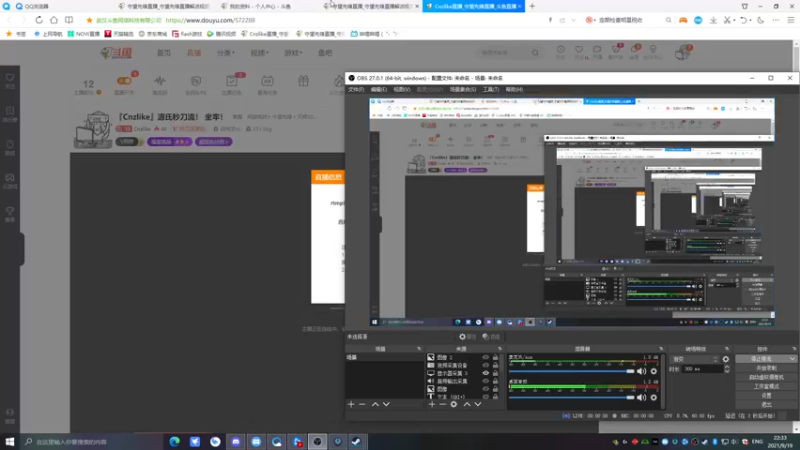The width and height of the screenshot is (800, 450).
Task: Add a new source in OBS Sources panel
Action: (x=432, y=404)
